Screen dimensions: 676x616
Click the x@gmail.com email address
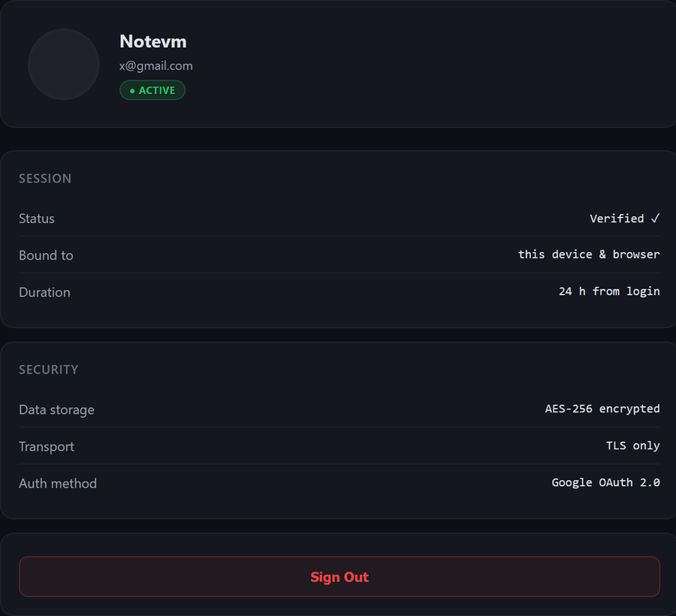click(156, 66)
